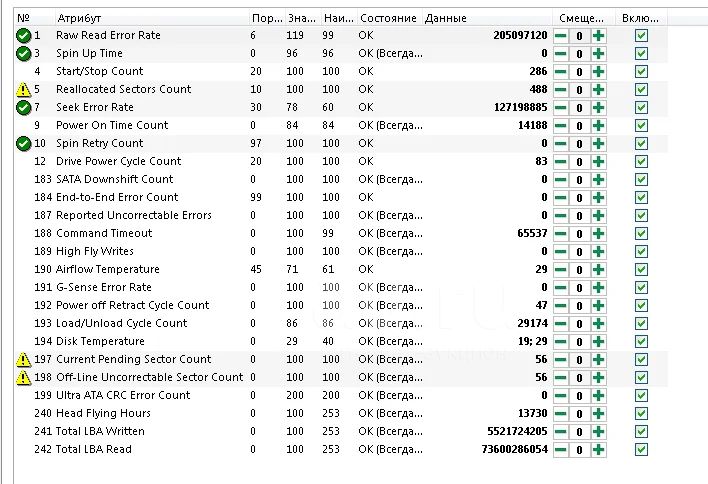Increase offset for Total LBA Read

[598, 450]
